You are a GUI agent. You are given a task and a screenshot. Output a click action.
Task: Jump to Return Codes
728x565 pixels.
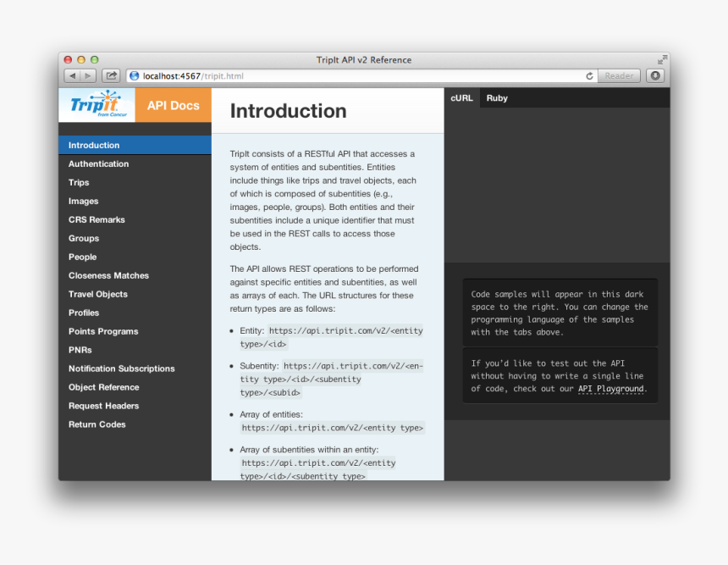click(135, 424)
